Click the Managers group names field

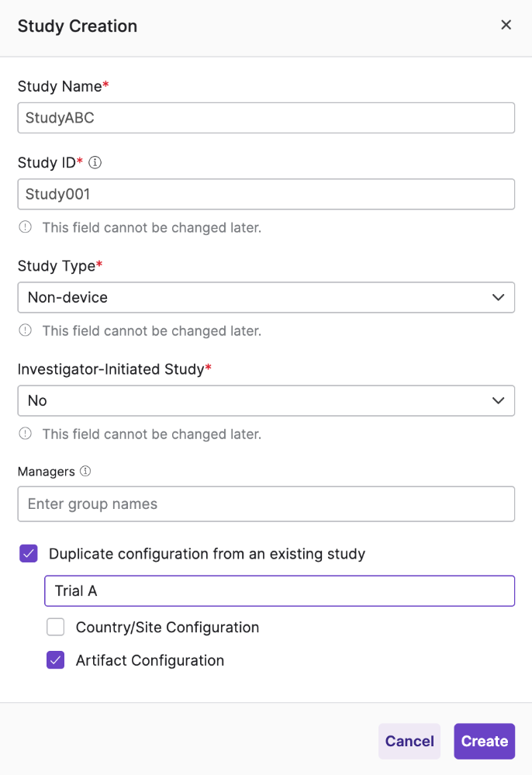click(266, 503)
